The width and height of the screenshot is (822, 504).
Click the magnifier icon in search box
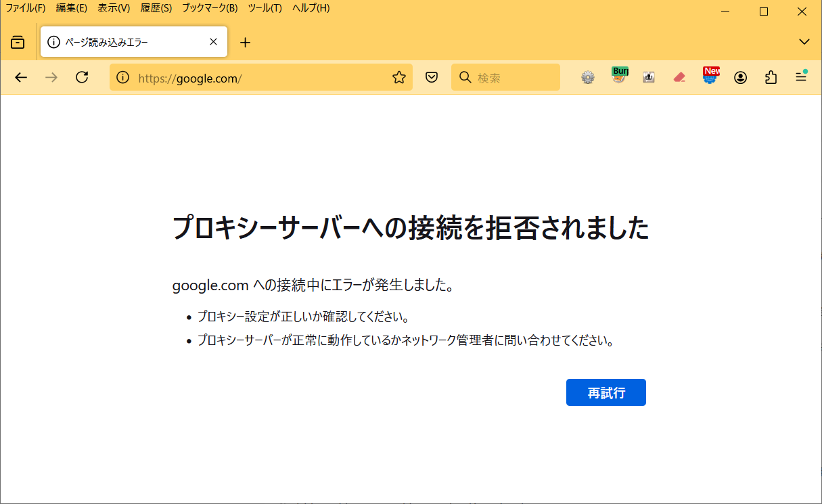(x=465, y=77)
